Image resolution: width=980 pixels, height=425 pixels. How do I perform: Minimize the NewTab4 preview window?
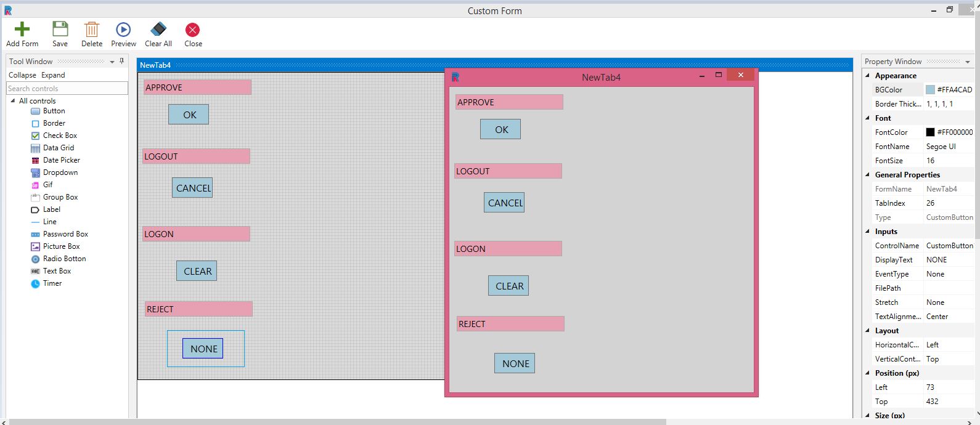click(701, 75)
